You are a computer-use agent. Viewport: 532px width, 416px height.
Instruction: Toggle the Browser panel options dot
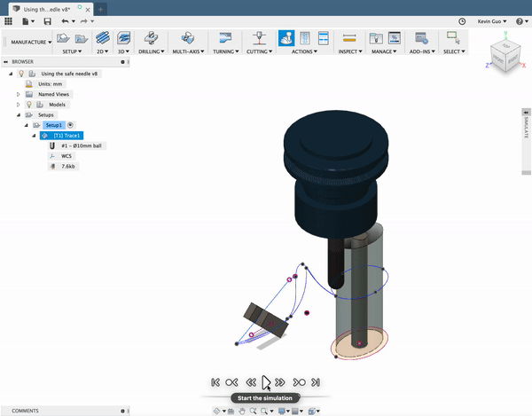click(x=122, y=62)
